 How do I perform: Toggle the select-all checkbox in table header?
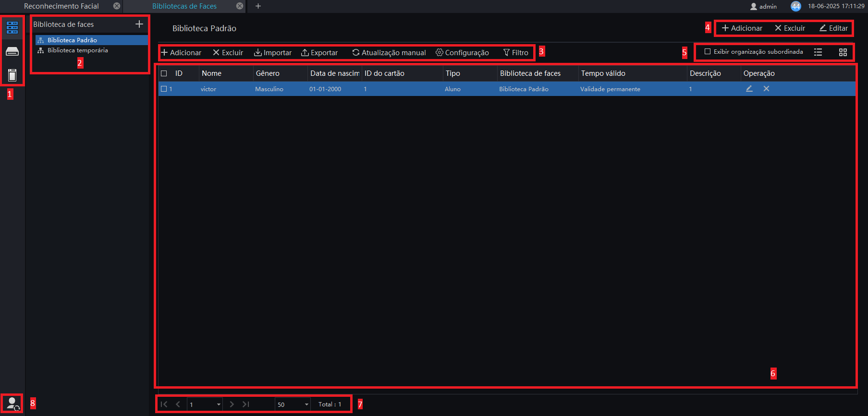pyautogui.click(x=164, y=73)
